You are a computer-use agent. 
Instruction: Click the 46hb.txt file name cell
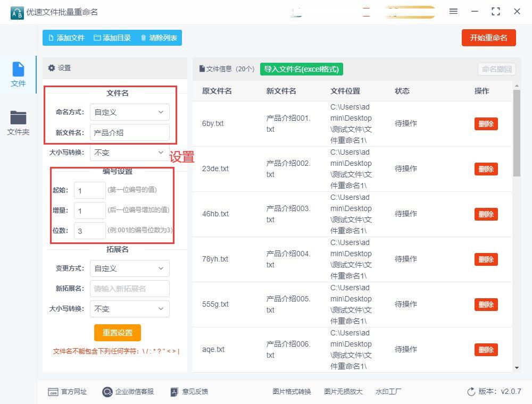click(215, 214)
